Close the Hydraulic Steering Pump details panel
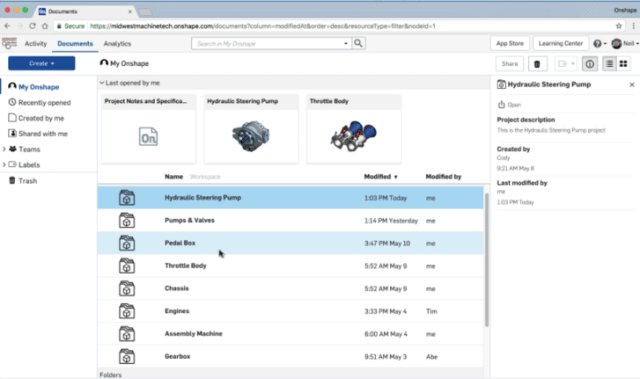This screenshot has height=379, width=640. [x=632, y=84]
